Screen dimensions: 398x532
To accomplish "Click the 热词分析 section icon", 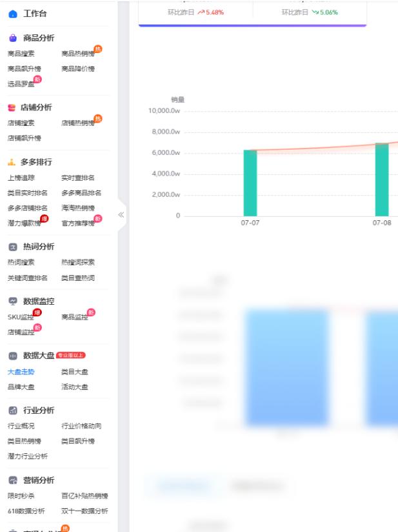I will click(13, 247).
